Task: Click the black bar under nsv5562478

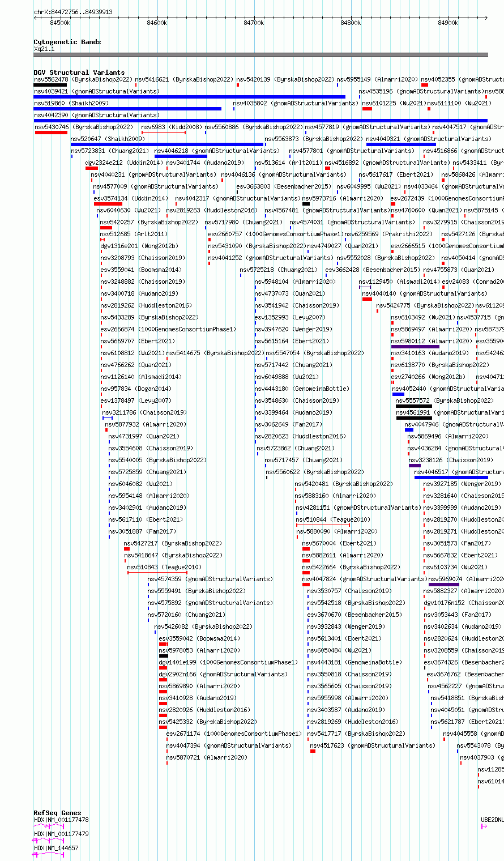Action: coord(50,85)
